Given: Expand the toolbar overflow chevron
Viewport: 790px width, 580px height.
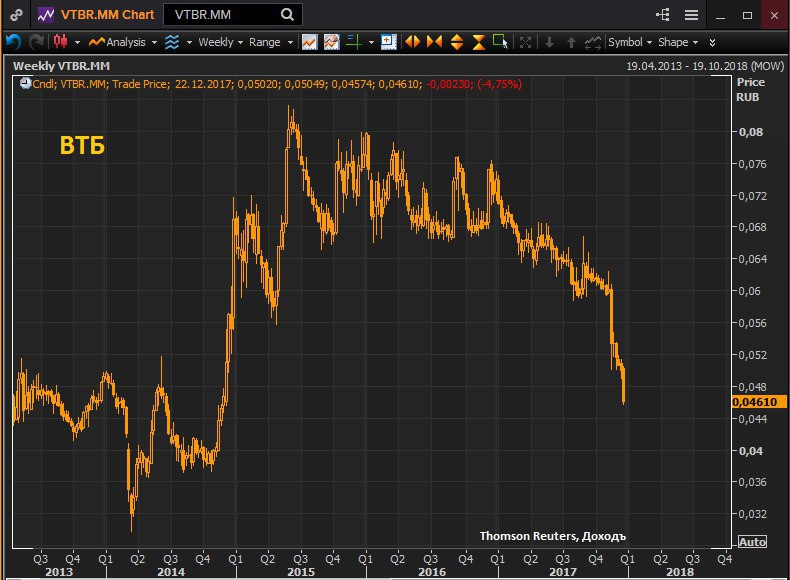Looking at the screenshot, I should (x=712, y=42).
